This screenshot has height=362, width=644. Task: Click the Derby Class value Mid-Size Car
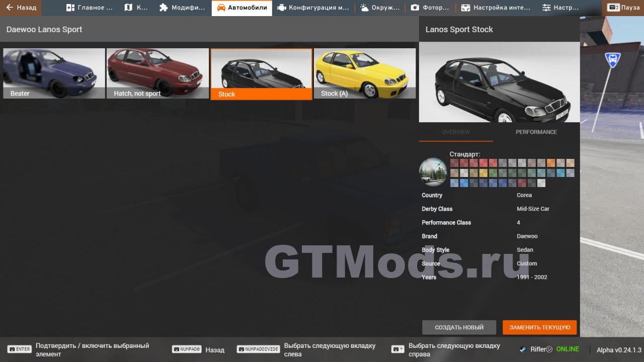533,209
